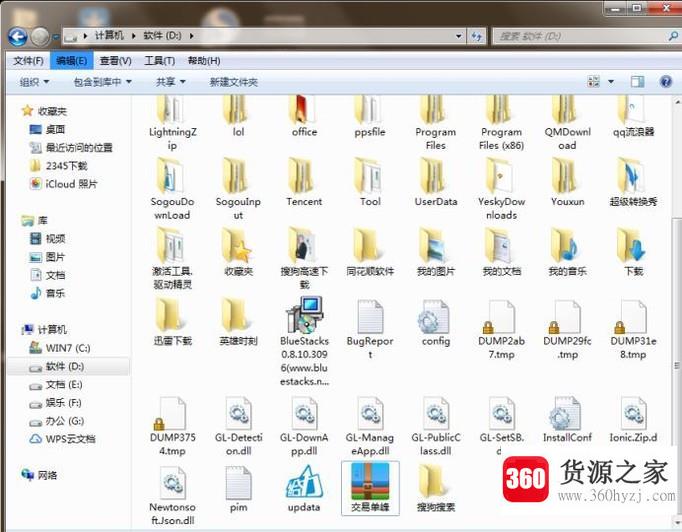Open the SogouDownLoad folder
The height and width of the screenshot is (532, 682).
click(172, 189)
